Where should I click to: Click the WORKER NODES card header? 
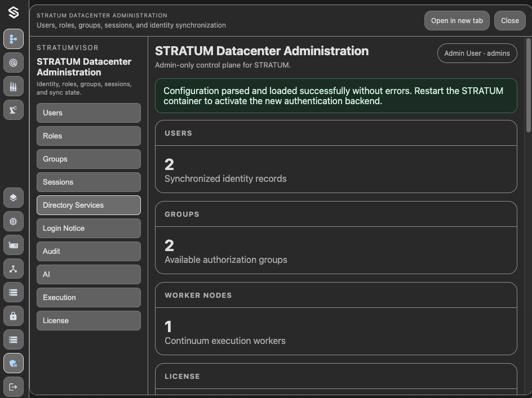(336, 296)
